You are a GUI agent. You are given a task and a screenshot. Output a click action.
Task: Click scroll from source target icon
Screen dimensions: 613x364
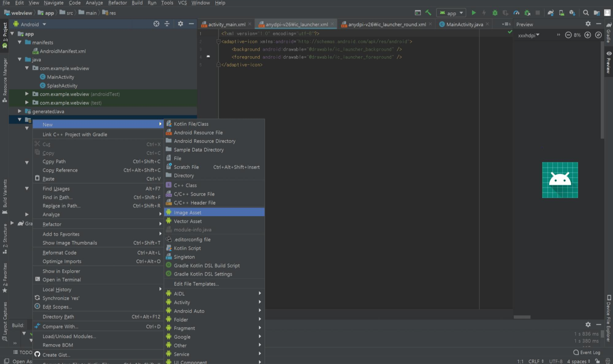[x=156, y=24]
